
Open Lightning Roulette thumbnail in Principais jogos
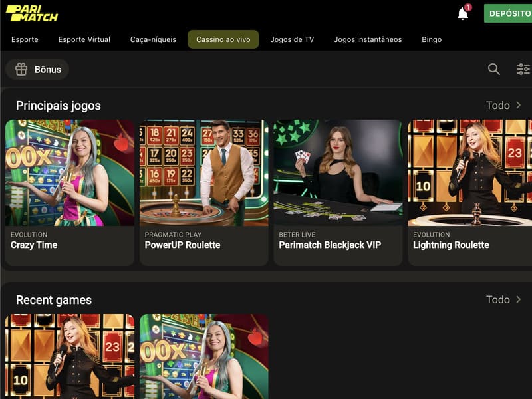pyautogui.click(x=470, y=173)
